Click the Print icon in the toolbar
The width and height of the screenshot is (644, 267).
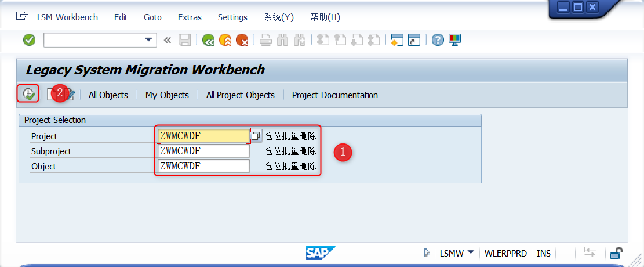tap(265, 40)
